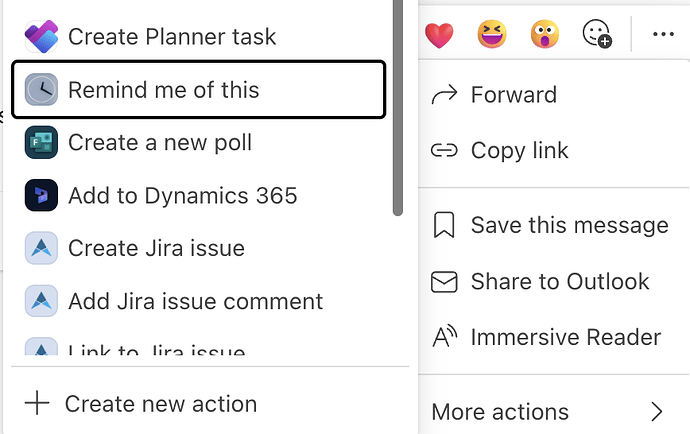The width and height of the screenshot is (690, 434).
Task: Select Create Jira issue
Action: pyautogui.click(x=156, y=248)
